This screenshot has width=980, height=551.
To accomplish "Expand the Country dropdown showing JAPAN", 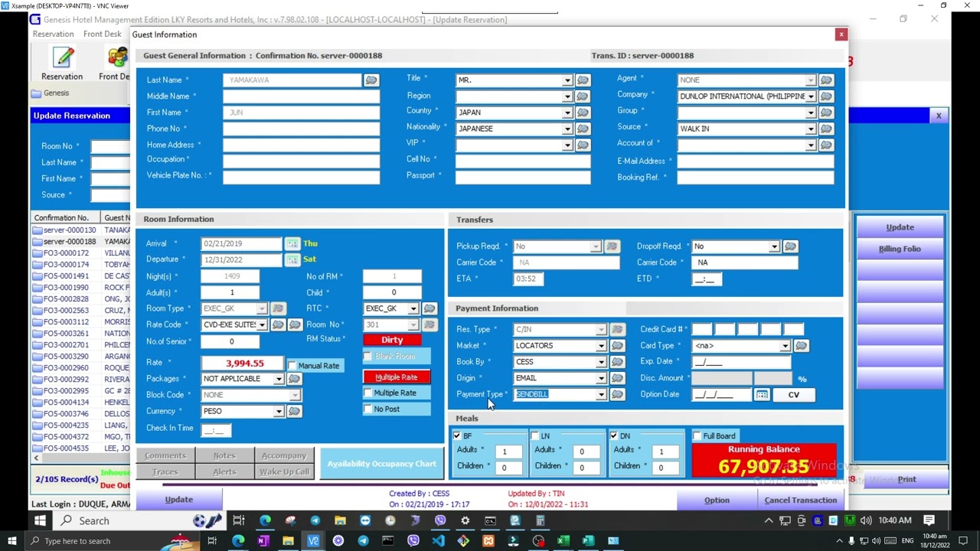I will coord(567,112).
